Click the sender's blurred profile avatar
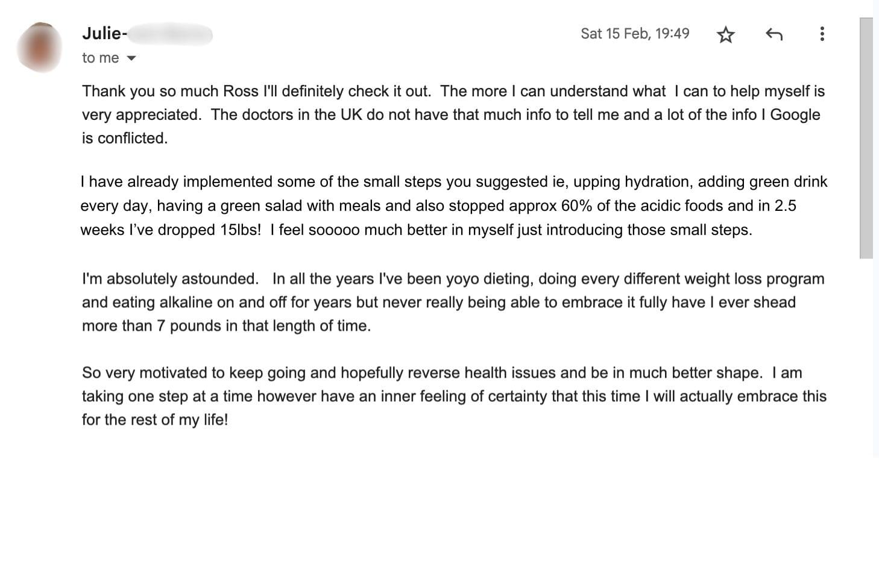This screenshot has width=879, height=588. point(40,47)
